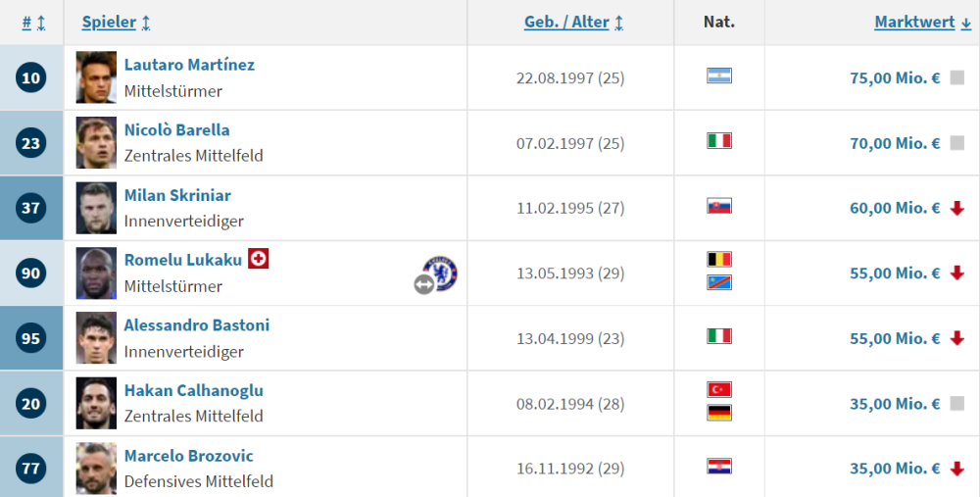Open Lautaro Martínez's player profile link
Image resolution: width=980 pixels, height=497 pixels.
(189, 65)
